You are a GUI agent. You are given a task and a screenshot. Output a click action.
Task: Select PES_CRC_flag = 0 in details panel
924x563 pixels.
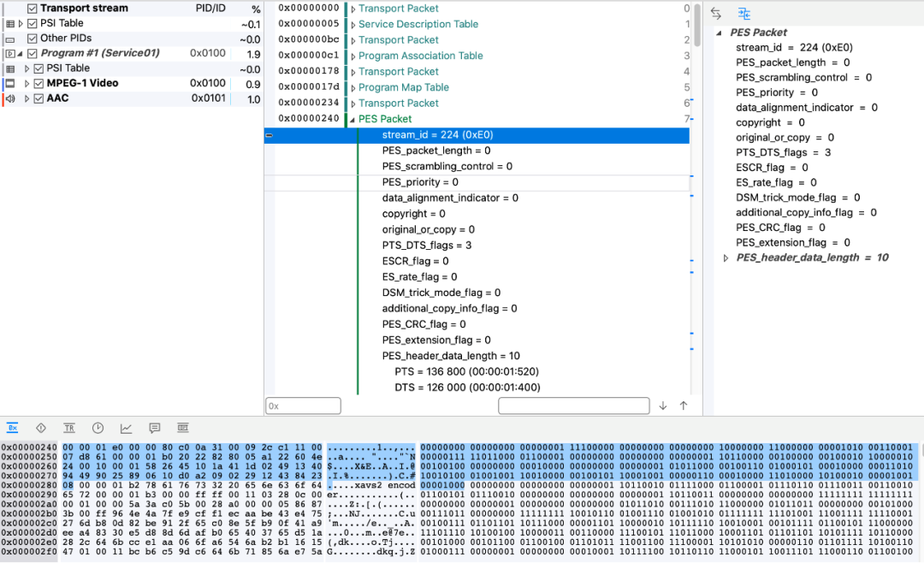[x=780, y=228]
